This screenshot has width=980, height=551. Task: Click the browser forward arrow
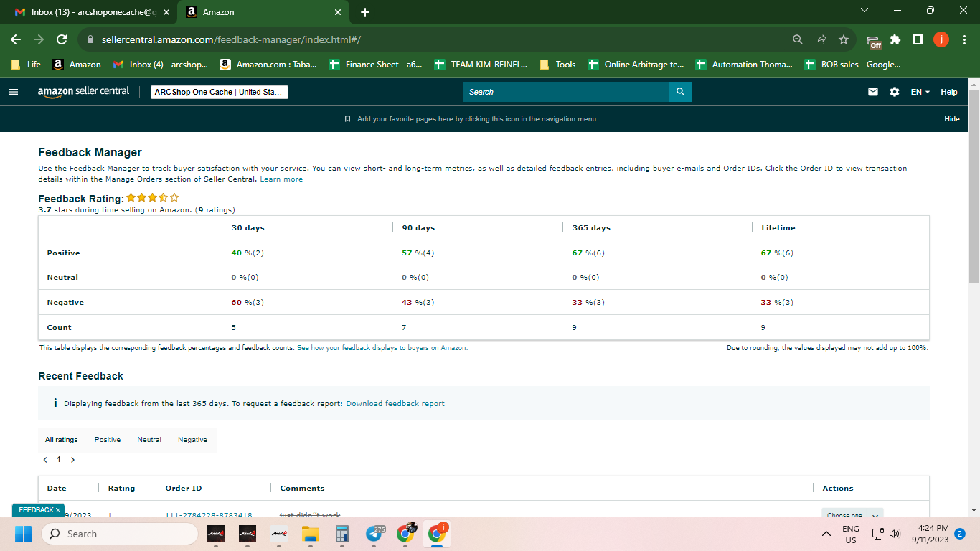click(x=39, y=39)
